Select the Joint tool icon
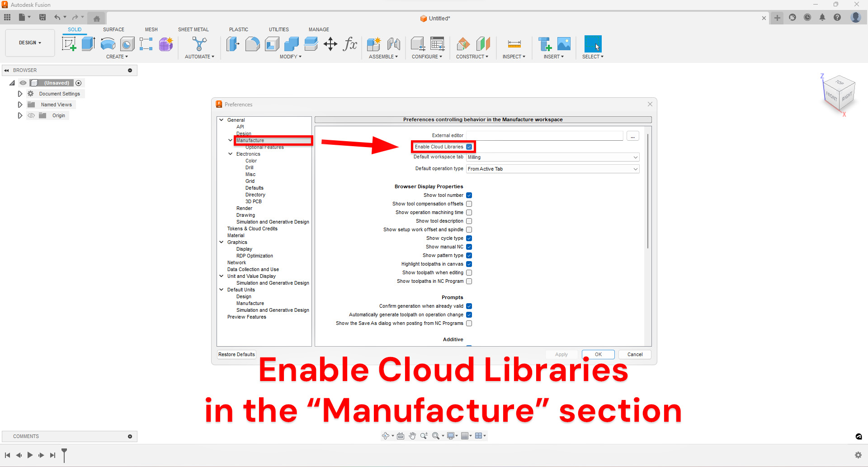Viewport: 868px width, 467px height. tap(393, 44)
